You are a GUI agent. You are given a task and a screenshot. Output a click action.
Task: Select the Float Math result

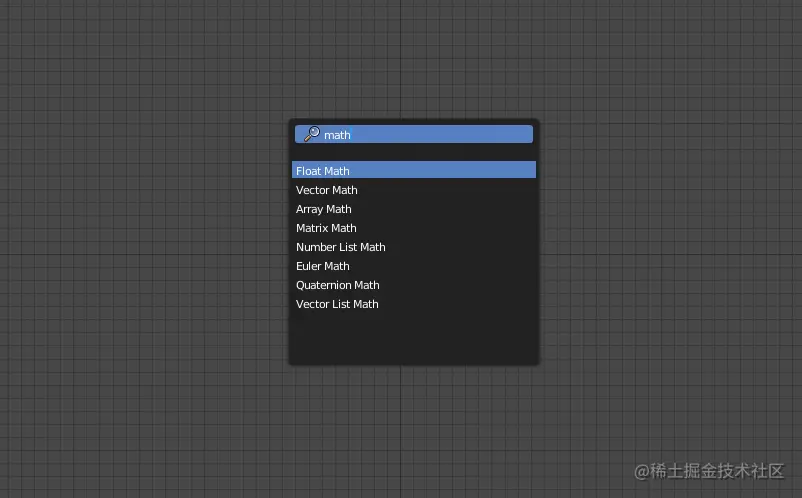pyautogui.click(x=414, y=170)
